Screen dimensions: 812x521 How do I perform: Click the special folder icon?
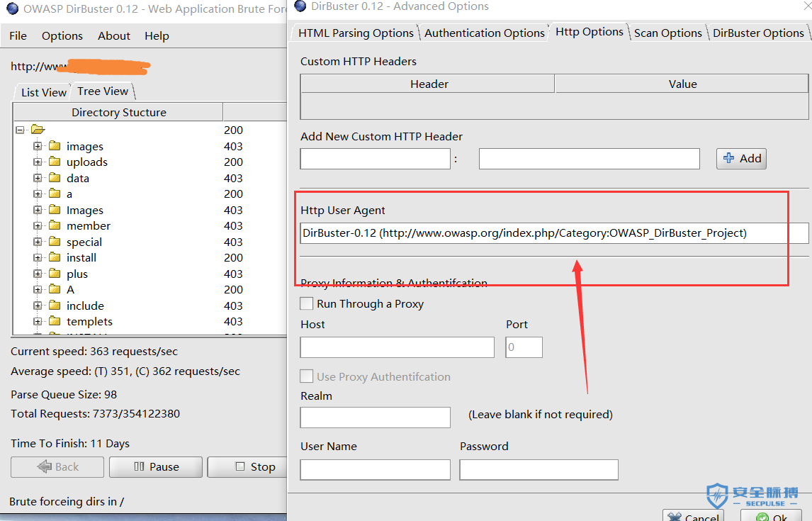click(x=55, y=242)
